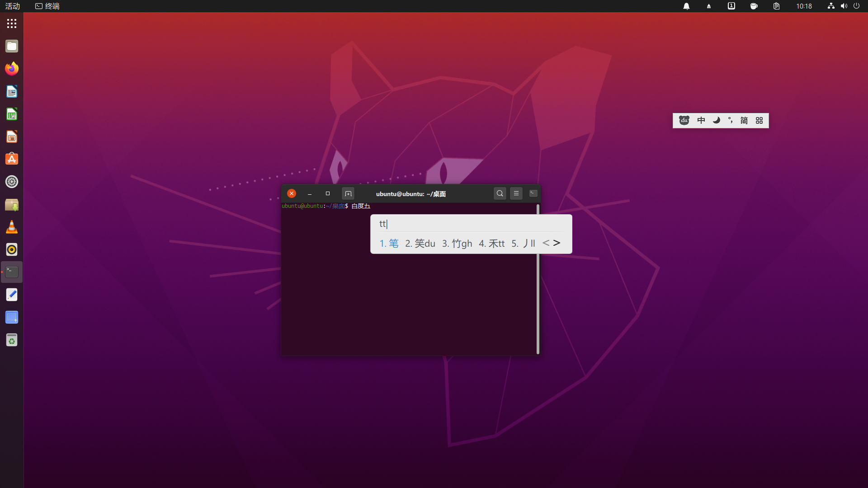Toggle half/full-width moon icon
The width and height of the screenshot is (868, 488).
tap(716, 120)
